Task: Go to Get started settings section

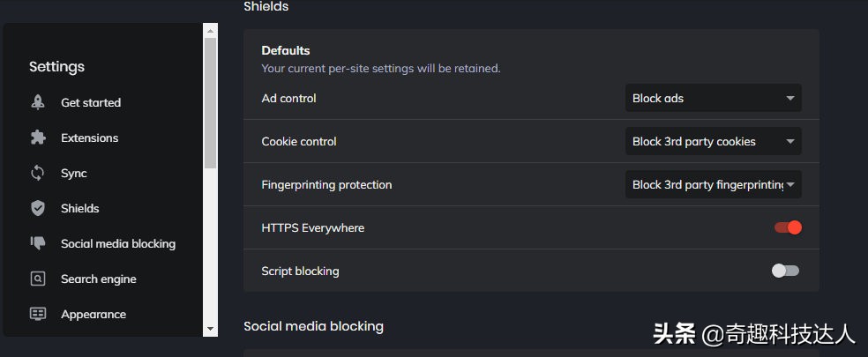Action: click(x=91, y=102)
